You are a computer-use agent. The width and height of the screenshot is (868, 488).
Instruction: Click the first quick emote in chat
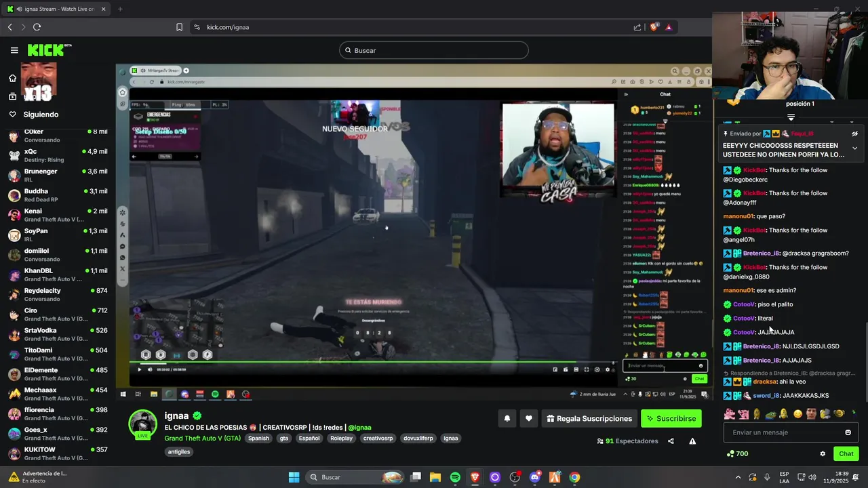730,413
